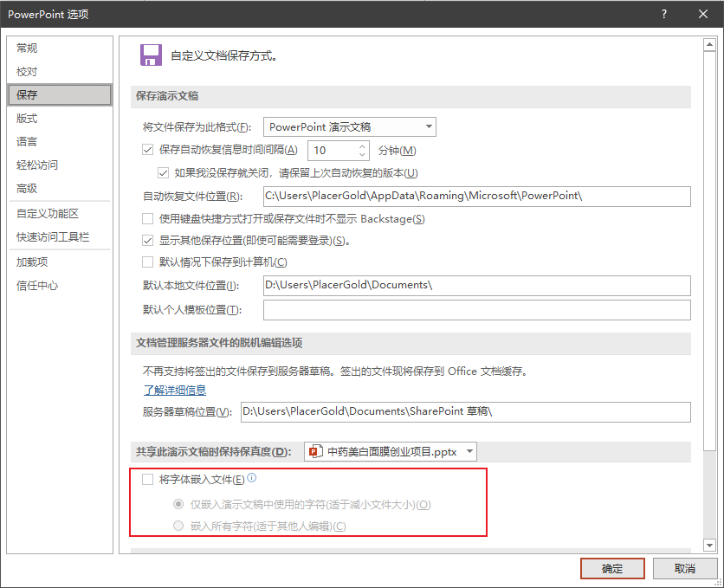Click the 自定义文档保存方式 heading text
This screenshot has height=588, width=724.
[x=224, y=55]
